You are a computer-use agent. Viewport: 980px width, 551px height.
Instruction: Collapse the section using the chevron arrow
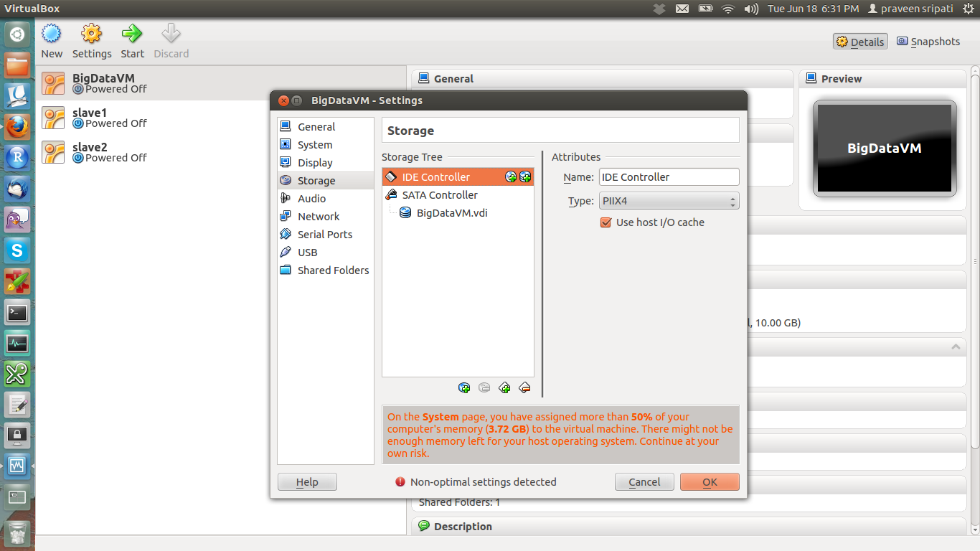pos(955,347)
